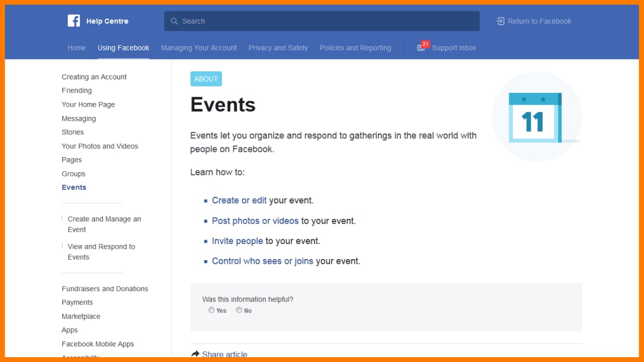
Task: Click the search magnifier icon
Action: point(174,21)
